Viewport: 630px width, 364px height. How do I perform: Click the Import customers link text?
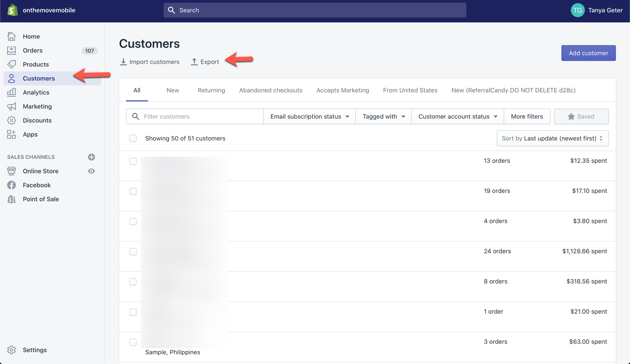pos(154,62)
